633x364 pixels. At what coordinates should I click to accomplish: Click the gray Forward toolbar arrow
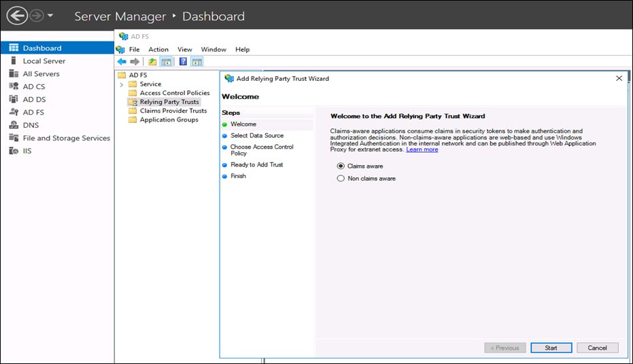(x=135, y=62)
